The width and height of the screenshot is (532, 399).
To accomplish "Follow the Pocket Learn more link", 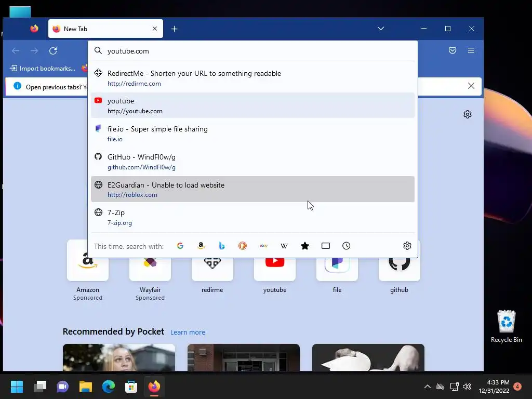I will pos(188,332).
